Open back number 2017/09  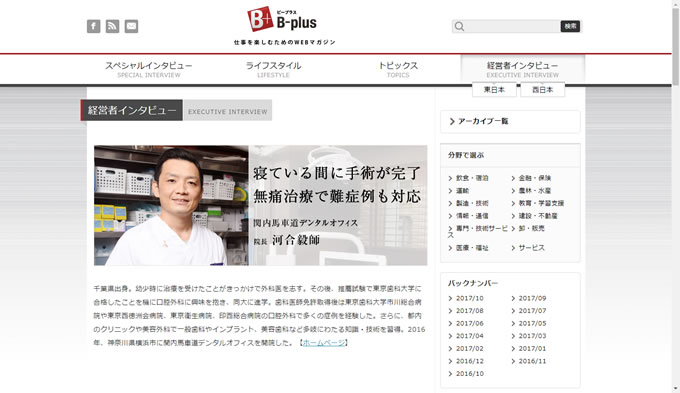(532, 298)
